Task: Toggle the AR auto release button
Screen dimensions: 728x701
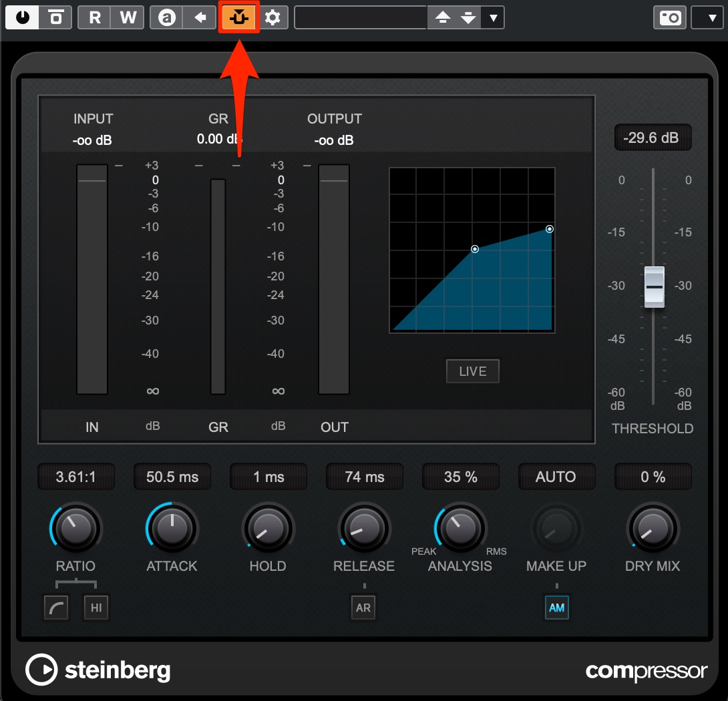Action: (363, 608)
